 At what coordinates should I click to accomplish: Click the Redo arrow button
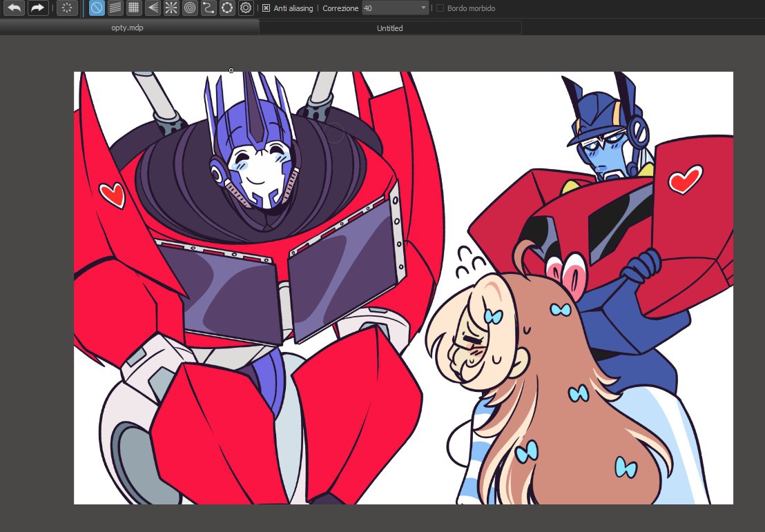click(37, 8)
